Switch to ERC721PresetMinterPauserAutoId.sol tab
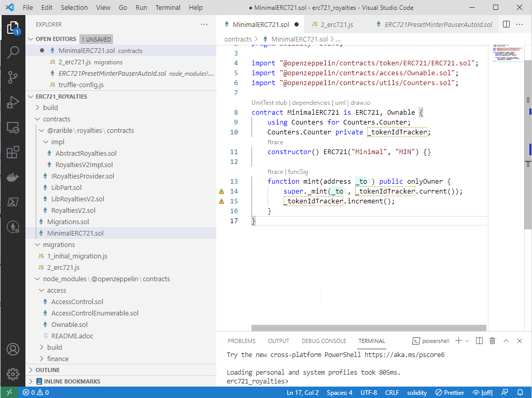The height and width of the screenshot is (398, 532). tap(435, 24)
